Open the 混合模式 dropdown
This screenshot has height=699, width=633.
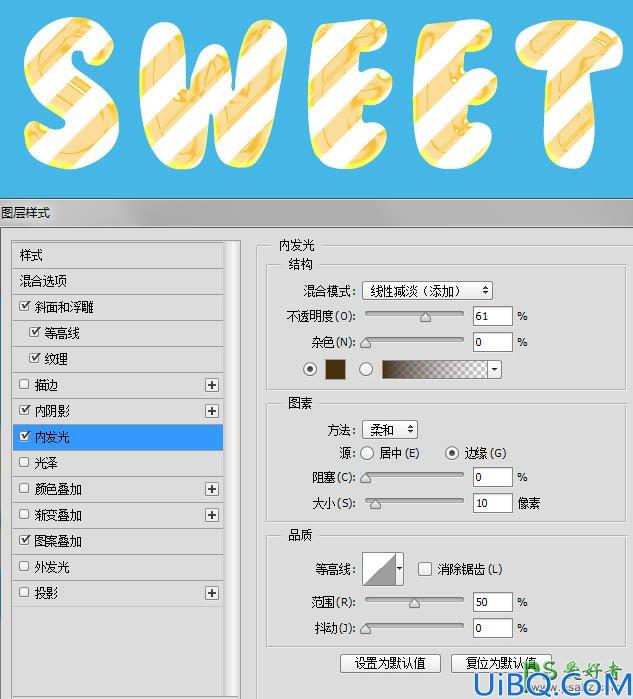point(427,291)
